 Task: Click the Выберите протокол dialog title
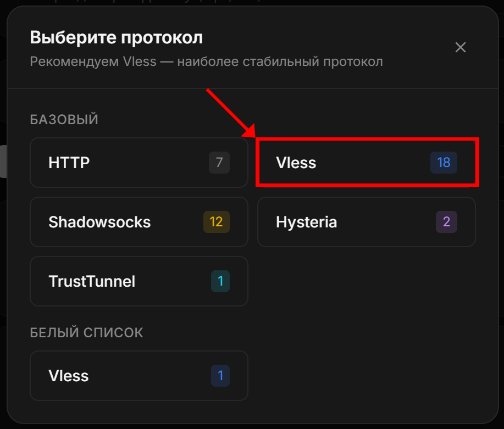pos(116,38)
